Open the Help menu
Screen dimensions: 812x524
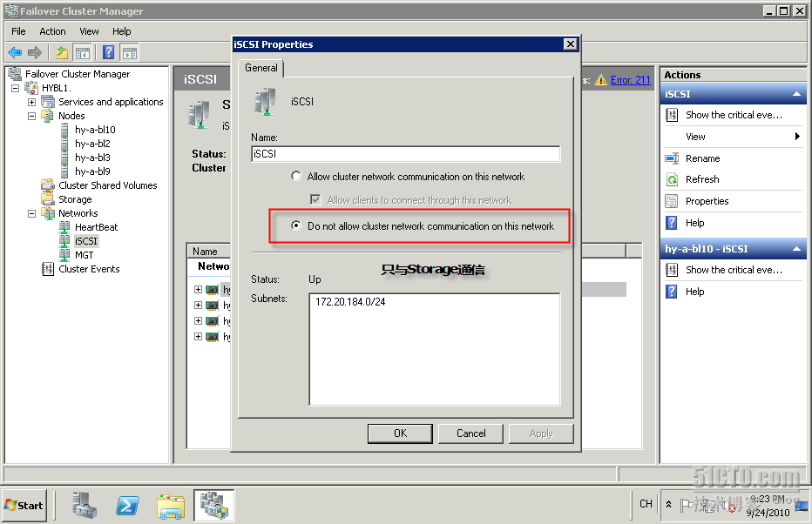pyautogui.click(x=122, y=31)
